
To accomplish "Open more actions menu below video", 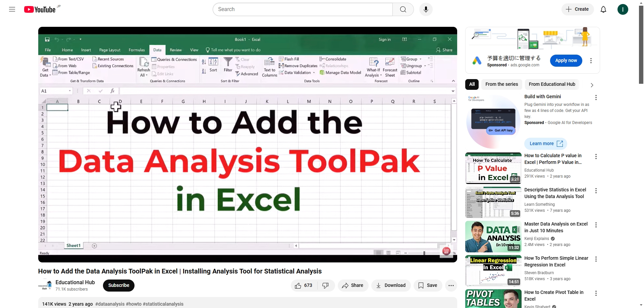I will click(x=451, y=286).
